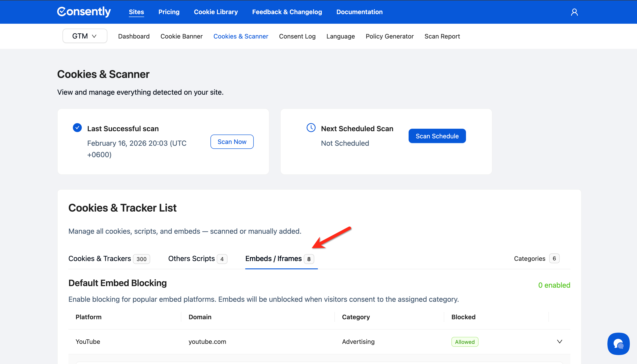The width and height of the screenshot is (637, 364).
Task: Click the clock icon for scheduled scan
Action: pyautogui.click(x=311, y=128)
